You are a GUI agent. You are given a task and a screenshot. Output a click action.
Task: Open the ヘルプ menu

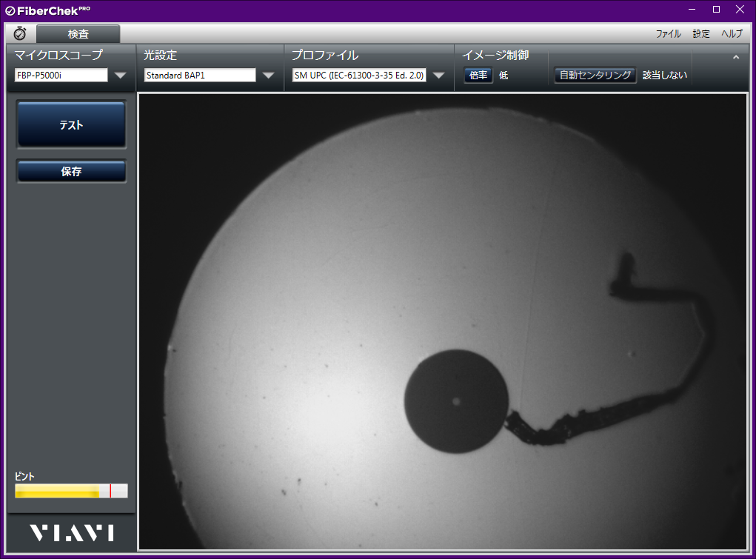(x=732, y=34)
